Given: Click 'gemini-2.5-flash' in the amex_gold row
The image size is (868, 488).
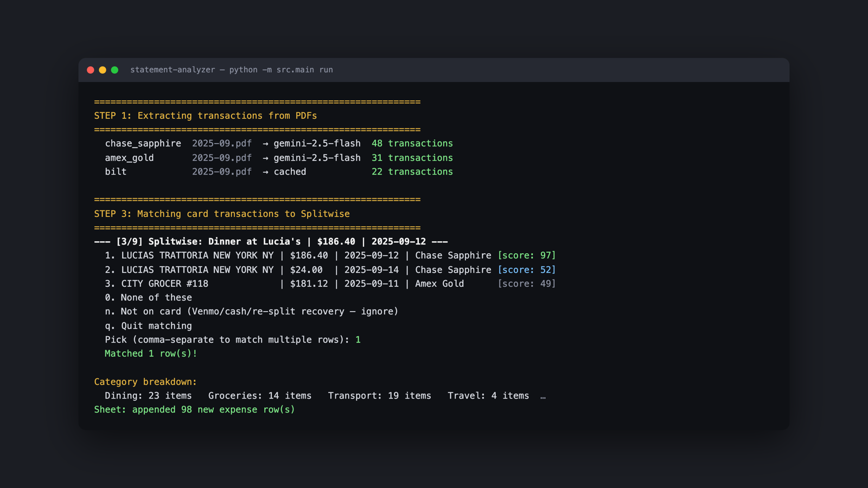Looking at the screenshot, I should 317,158.
